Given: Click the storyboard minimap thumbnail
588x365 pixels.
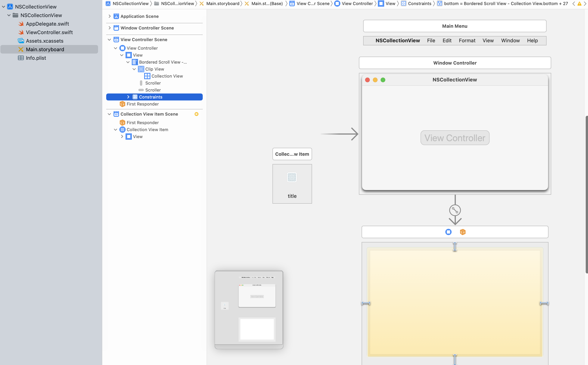Looking at the screenshot, I should click(x=249, y=309).
